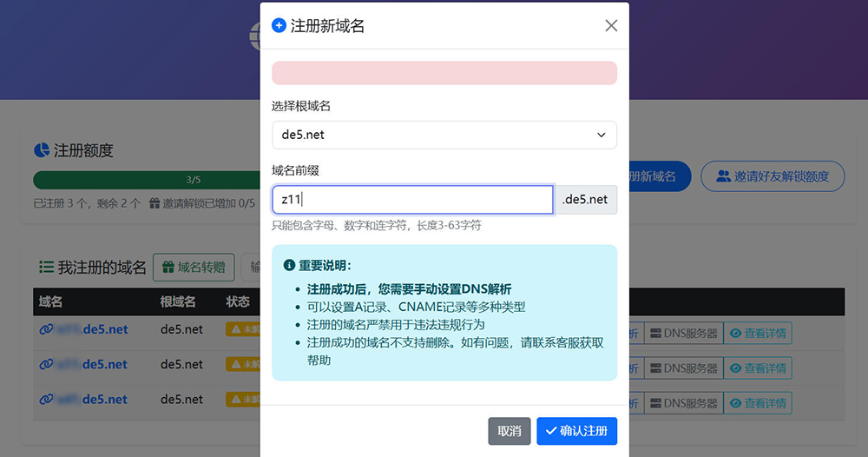Click DNS服务器 button in the second domain row
The width and height of the screenshot is (868, 457).
click(683, 368)
